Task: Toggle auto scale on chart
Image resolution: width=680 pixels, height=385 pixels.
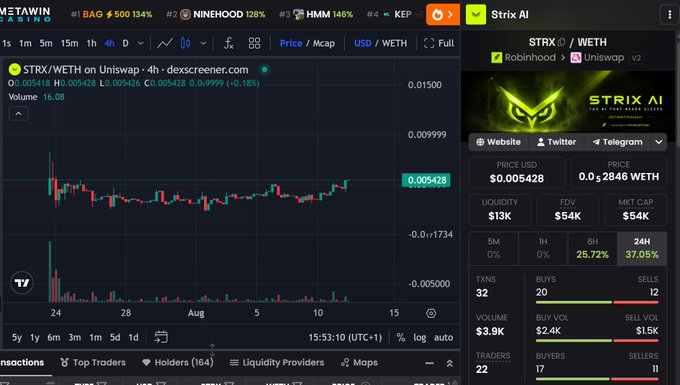Action: coord(443,337)
